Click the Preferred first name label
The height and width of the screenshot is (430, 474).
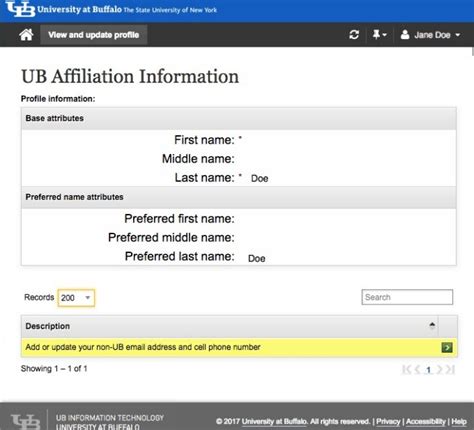(x=179, y=219)
